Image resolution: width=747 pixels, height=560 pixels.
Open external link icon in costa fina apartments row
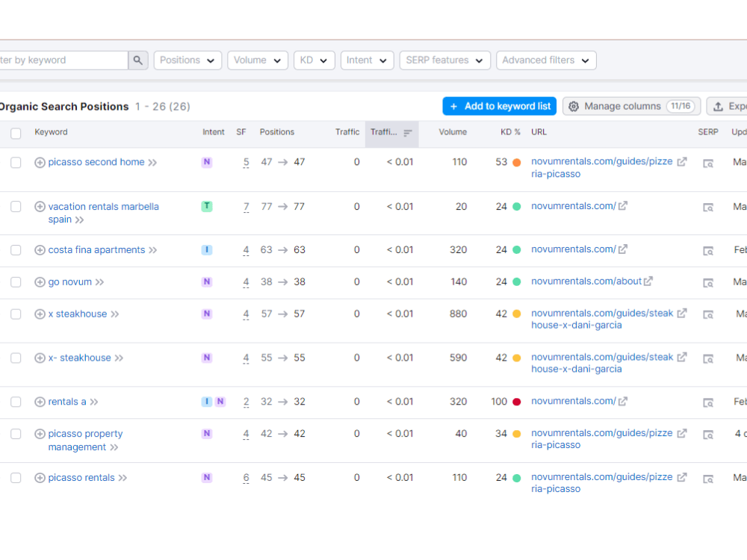tap(623, 249)
